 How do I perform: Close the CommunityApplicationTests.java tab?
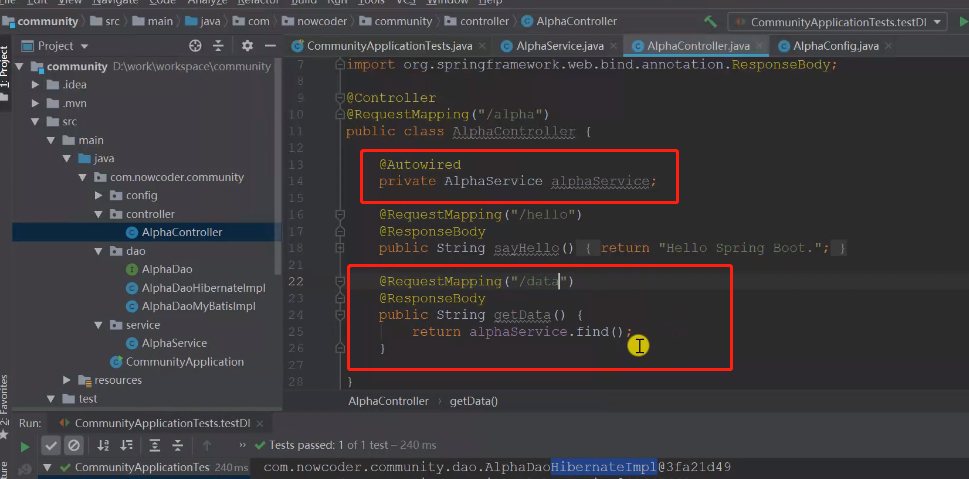(x=482, y=46)
